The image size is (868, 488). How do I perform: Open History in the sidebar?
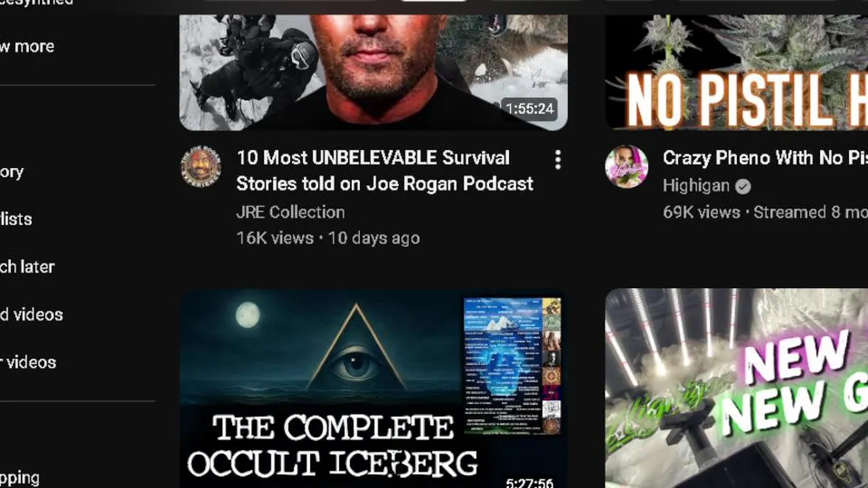12,172
